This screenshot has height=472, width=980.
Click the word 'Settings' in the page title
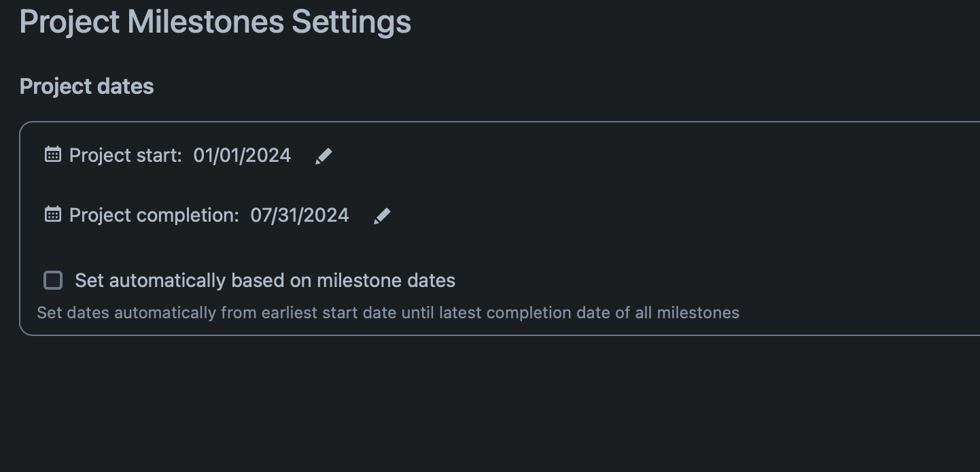click(351, 22)
